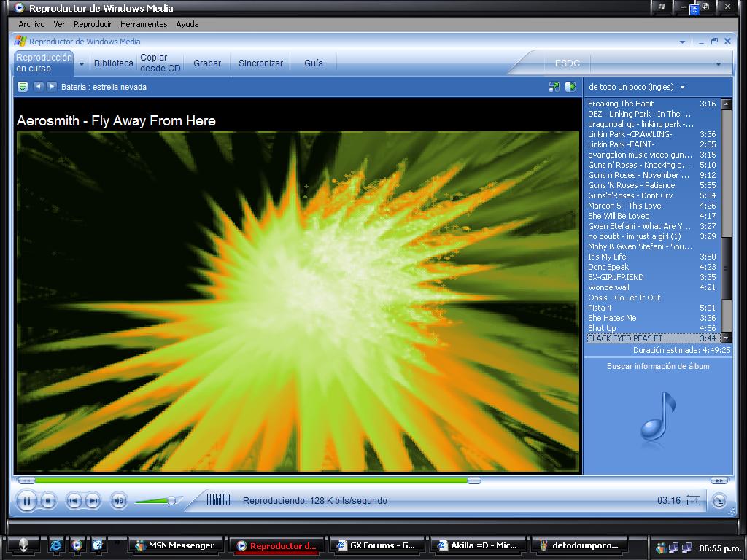Open the 'Copiar desde CD' tab
747x560 pixels.
[160, 63]
